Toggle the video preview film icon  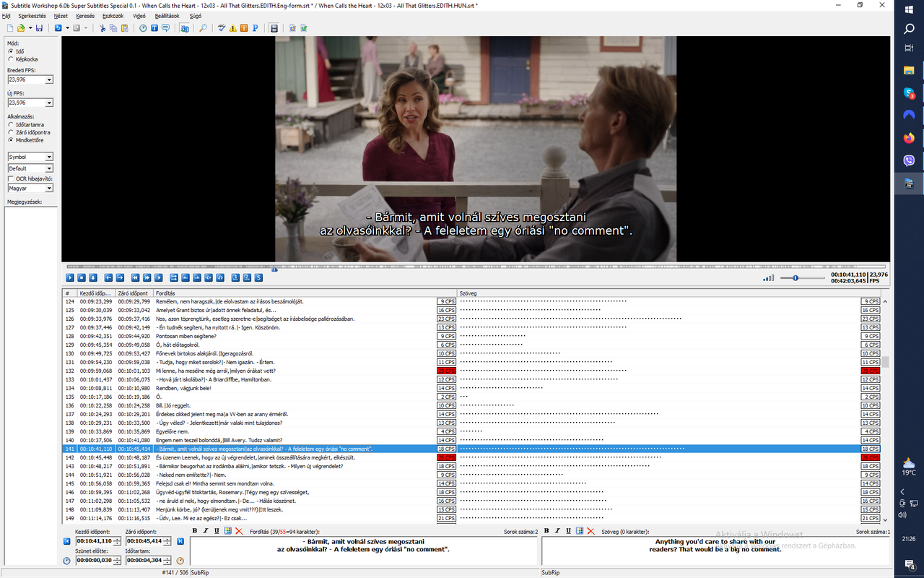click(274, 28)
